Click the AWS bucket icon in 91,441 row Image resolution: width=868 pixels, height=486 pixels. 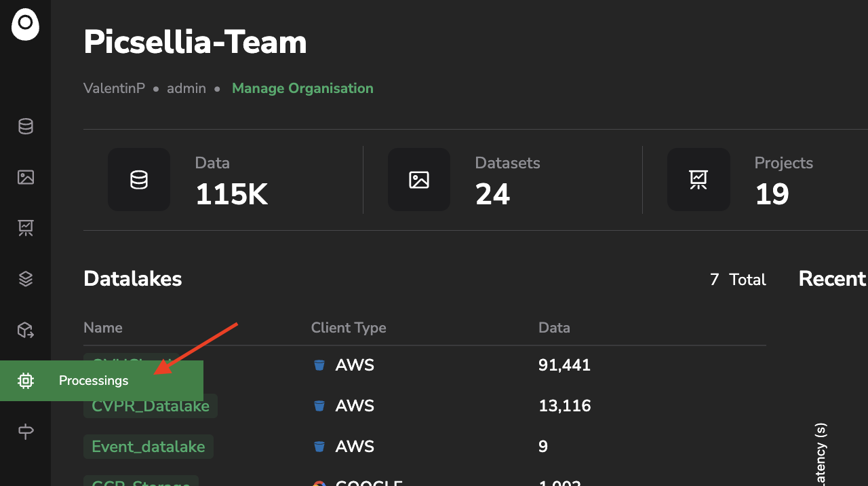click(x=319, y=365)
